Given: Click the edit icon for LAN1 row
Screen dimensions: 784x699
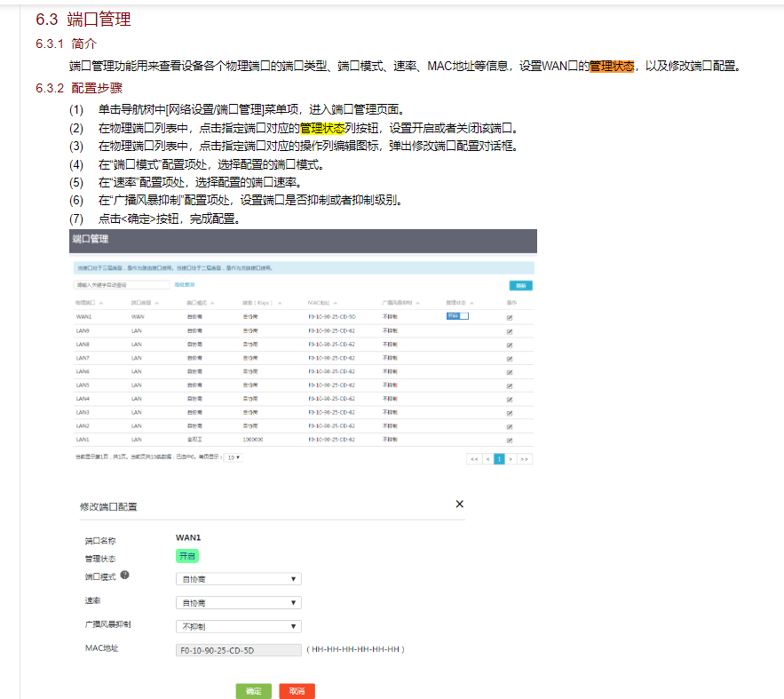Looking at the screenshot, I should pyautogui.click(x=510, y=440).
